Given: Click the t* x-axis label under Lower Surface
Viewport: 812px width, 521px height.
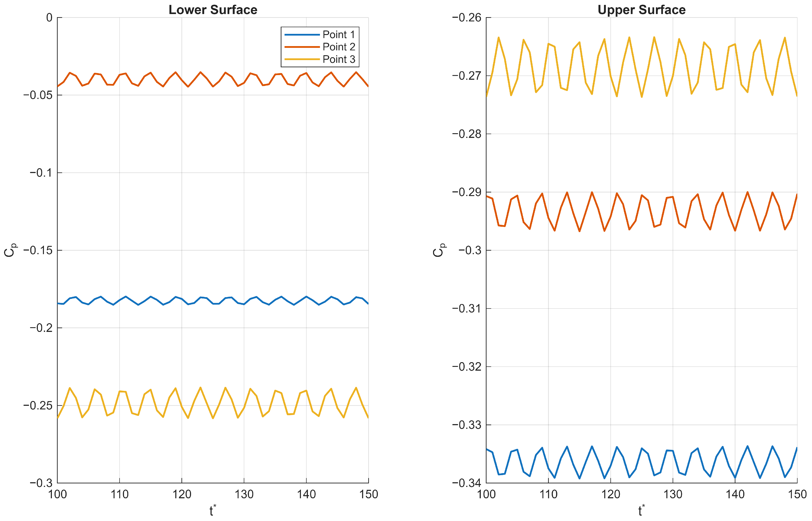Looking at the screenshot, I should coord(212,510).
